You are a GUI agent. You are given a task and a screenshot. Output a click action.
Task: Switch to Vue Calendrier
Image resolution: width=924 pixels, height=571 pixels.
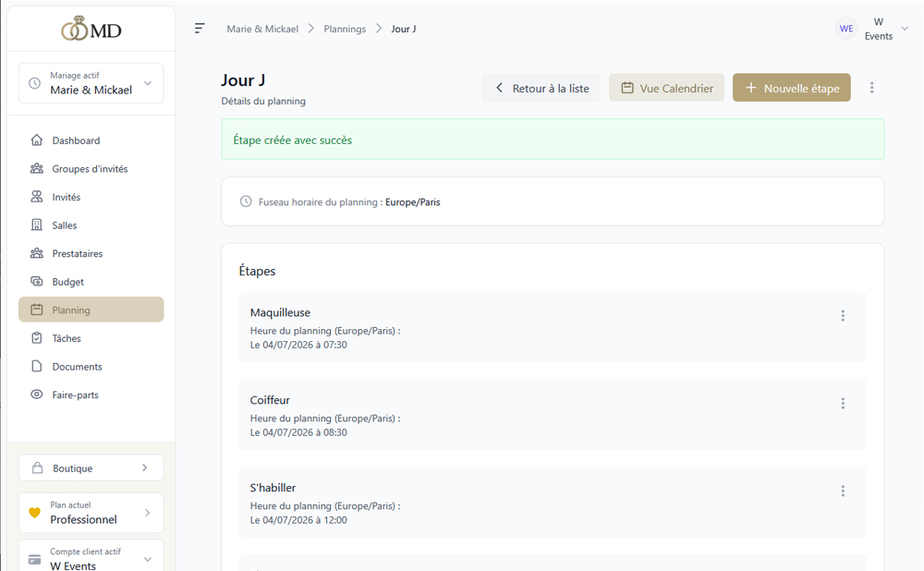click(666, 88)
